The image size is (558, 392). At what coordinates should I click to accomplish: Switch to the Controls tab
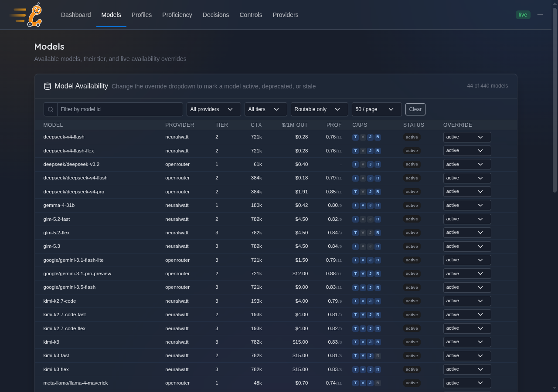(x=251, y=15)
